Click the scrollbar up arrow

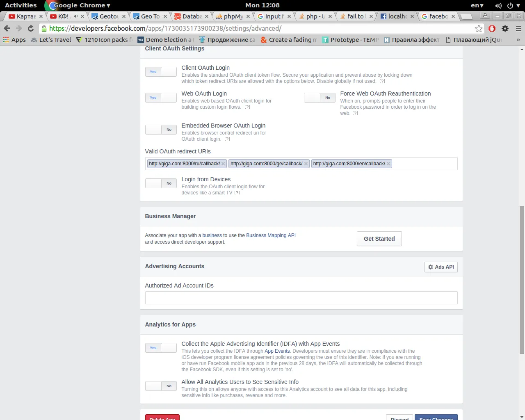click(x=522, y=49)
